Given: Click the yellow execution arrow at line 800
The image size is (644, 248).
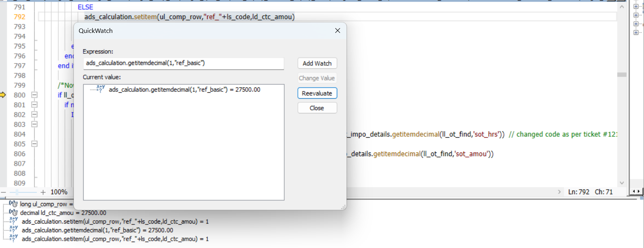Looking at the screenshot, I should click(3, 95).
